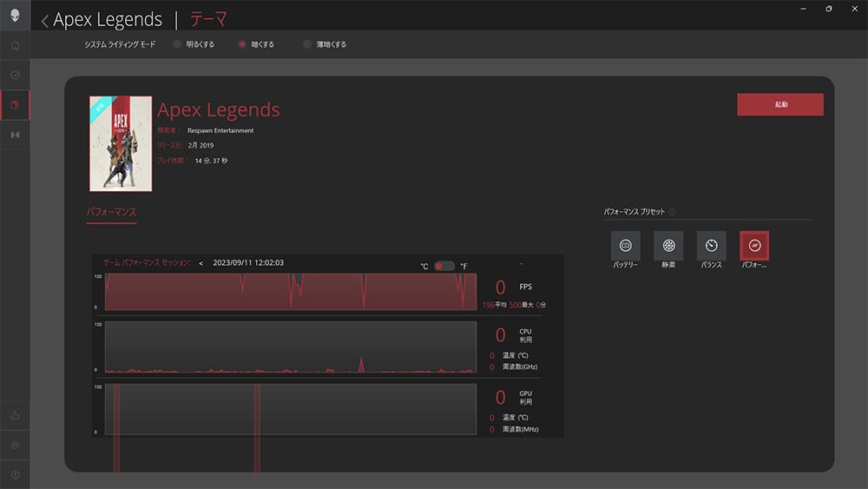This screenshot has height=489, width=868.
Task: Select the 薄暗くする lighting mode radio
Action: tap(307, 44)
